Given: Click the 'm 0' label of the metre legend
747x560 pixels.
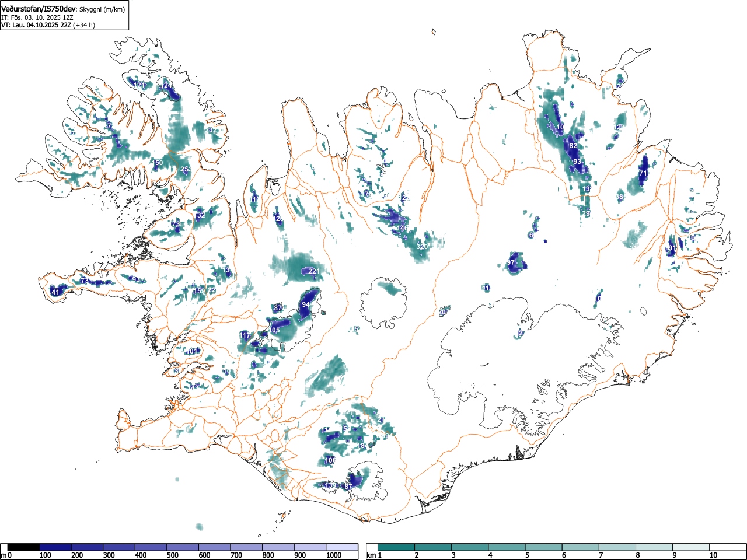Looking at the screenshot, I should [x=6, y=555].
